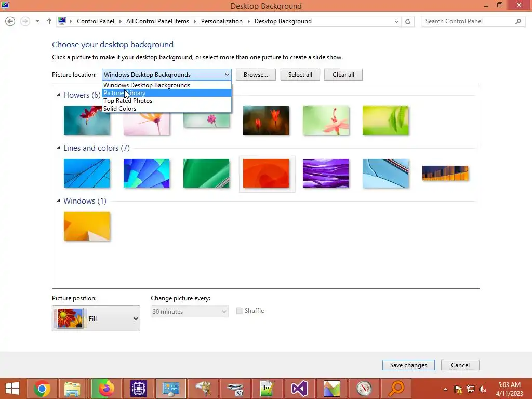Collapse the Flowers group

pos(58,95)
